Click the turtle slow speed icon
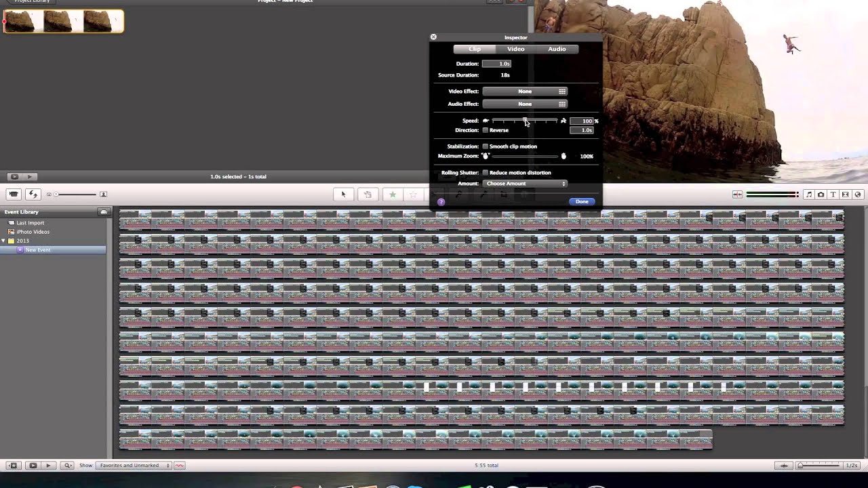 (486, 121)
